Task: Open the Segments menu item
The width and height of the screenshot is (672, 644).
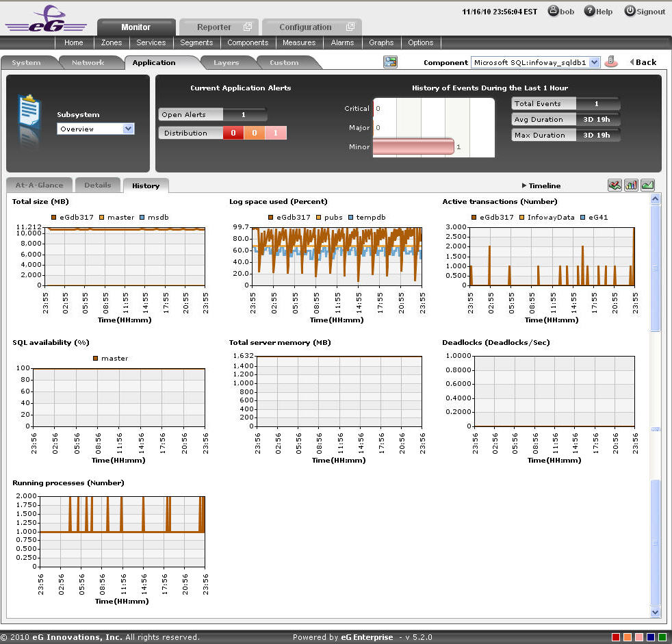Action: coord(196,42)
